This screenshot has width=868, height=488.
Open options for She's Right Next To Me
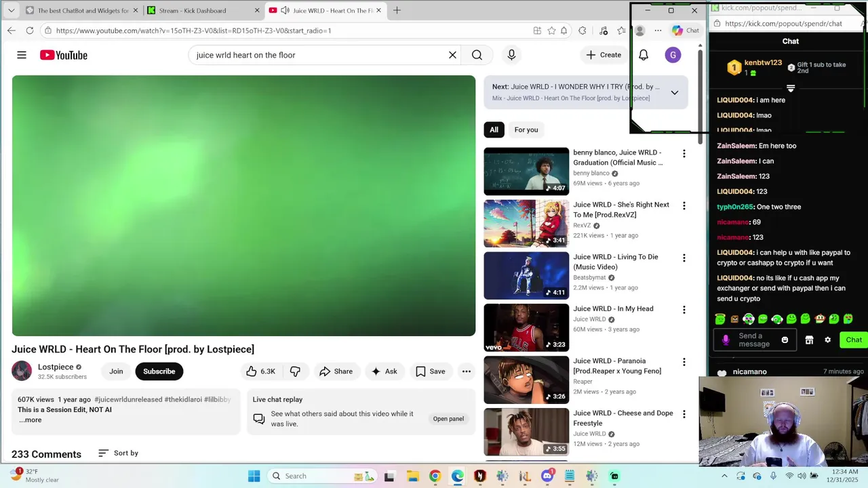(684, 206)
